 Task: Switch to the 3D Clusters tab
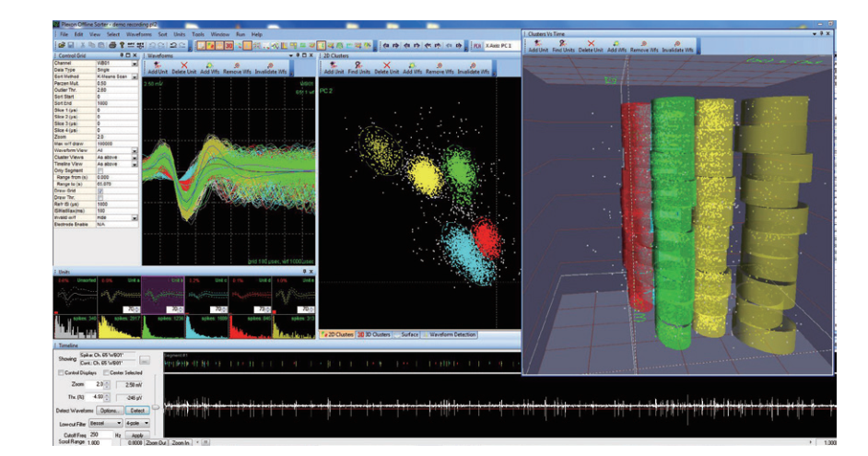[374, 334]
